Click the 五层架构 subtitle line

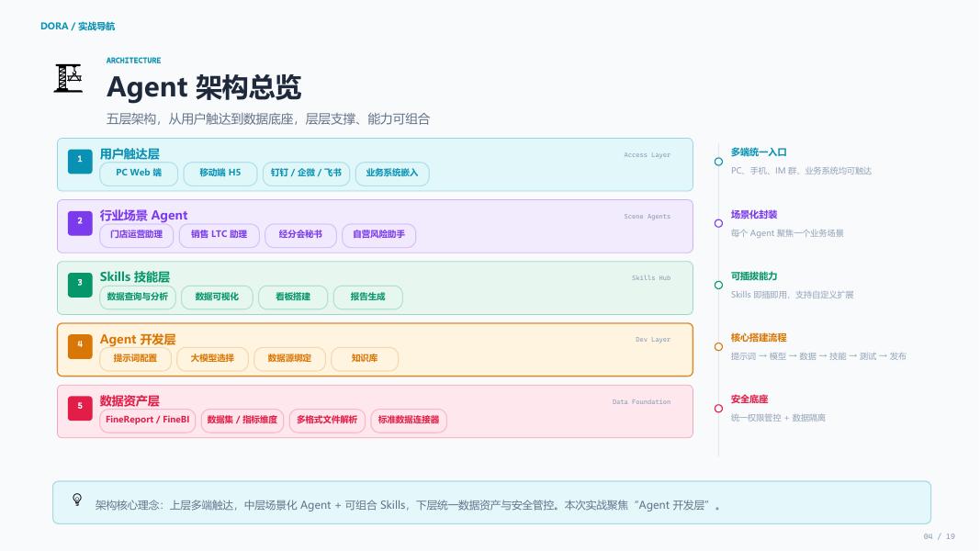(x=268, y=118)
